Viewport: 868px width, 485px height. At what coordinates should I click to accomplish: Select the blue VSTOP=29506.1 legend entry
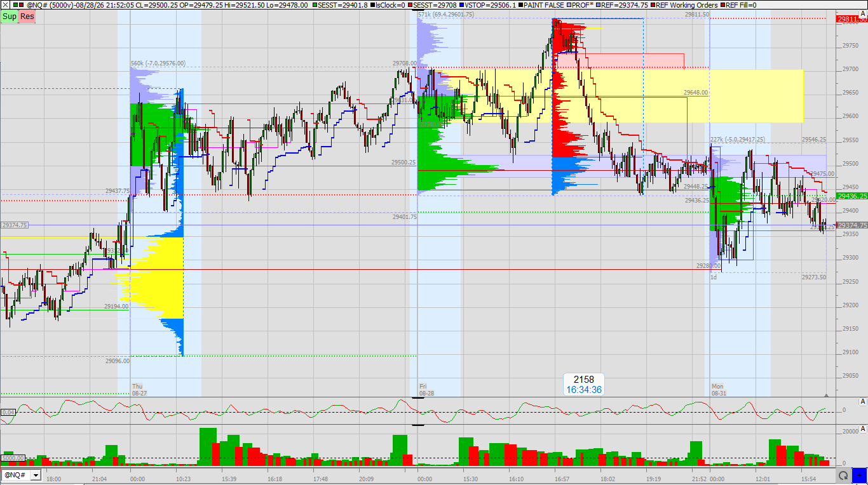pyautogui.click(x=489, y=5)
